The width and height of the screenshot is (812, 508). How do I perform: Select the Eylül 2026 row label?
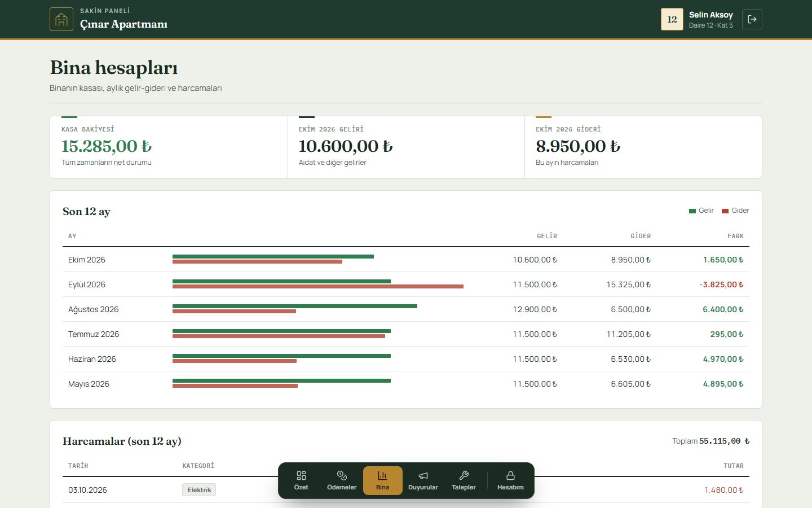click(x=87, y=284)
